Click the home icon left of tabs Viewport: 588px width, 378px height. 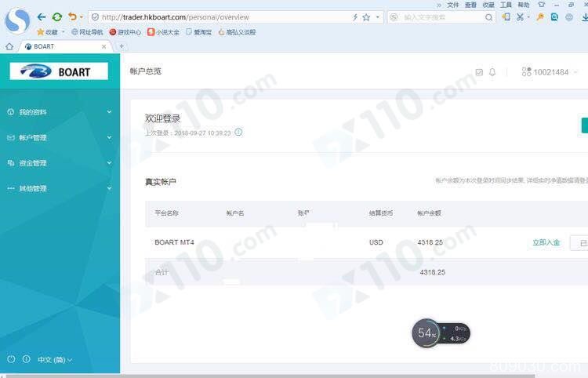pyautogui.click(x=9, y=46)
